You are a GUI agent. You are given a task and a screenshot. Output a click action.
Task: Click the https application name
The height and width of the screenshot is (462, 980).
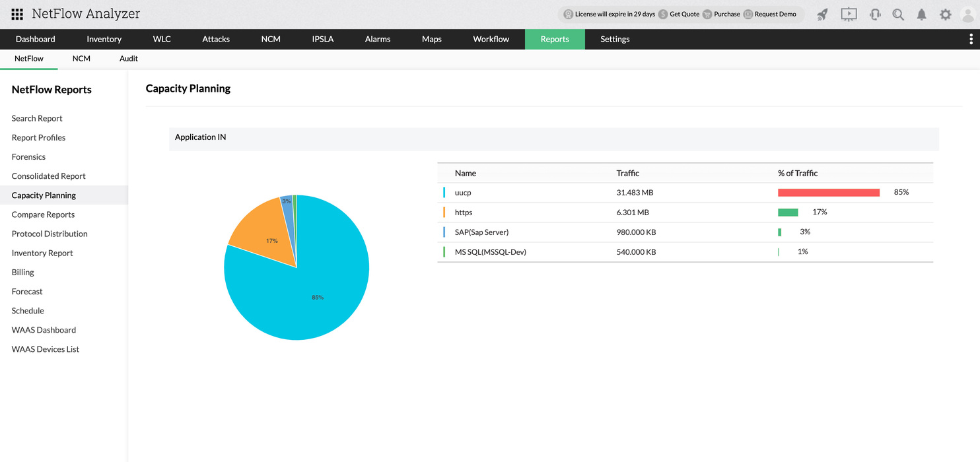(x=464, y=213)
